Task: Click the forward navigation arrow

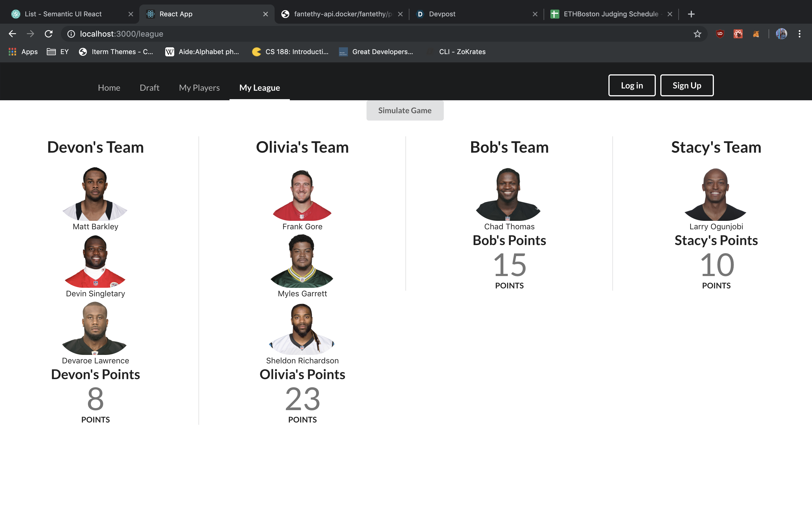Action: 30,34
